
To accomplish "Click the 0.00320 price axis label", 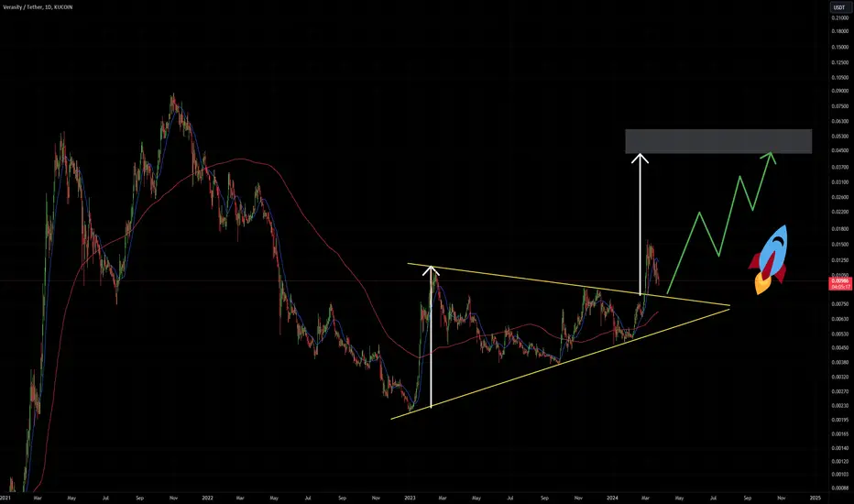I will click(840, 377).
